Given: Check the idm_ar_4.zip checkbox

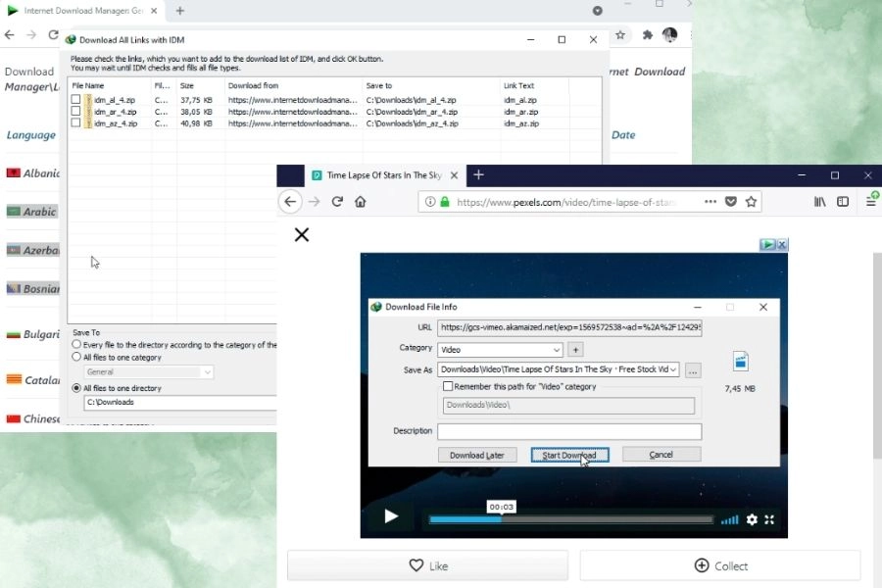Looking at the screenshot, I should click(x=75, y=111).
